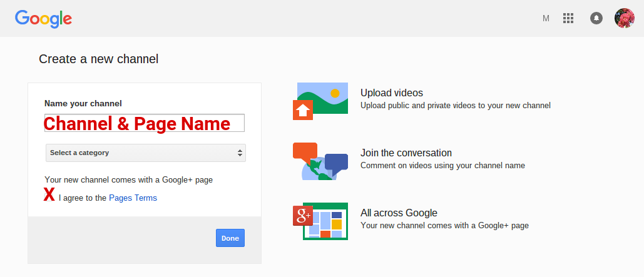
Task: Open the Google apps grid
Action: (x=568, y=18)
